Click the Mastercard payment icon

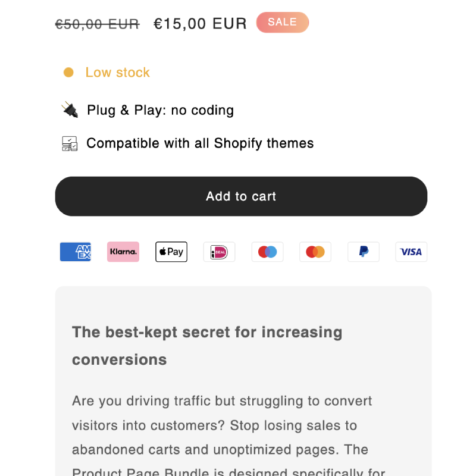click(x=315, y=252)
